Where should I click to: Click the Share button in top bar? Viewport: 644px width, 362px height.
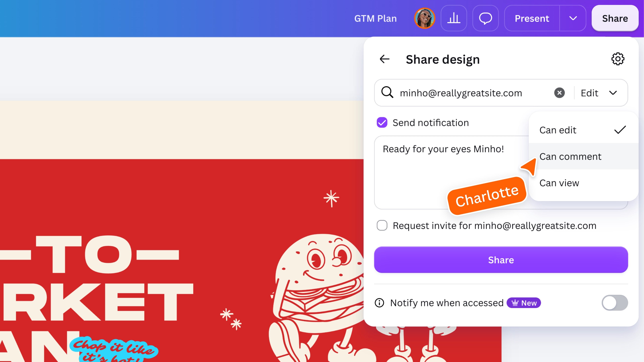tap(615, 18)
